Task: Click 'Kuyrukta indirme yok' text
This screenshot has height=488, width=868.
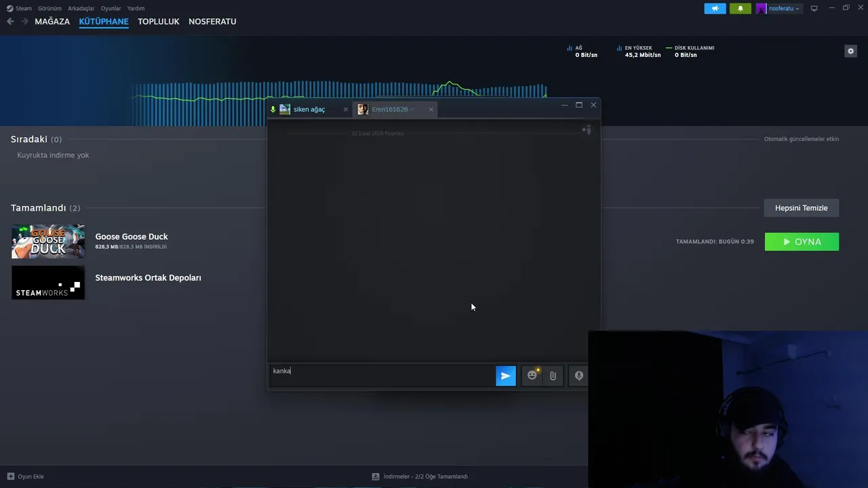Action: [x=53, y=155]
